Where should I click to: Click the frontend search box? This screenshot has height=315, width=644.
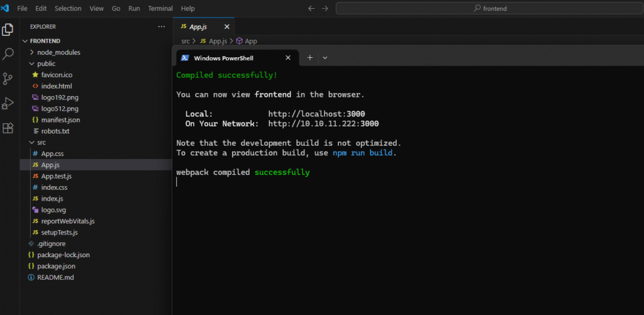[x=489, y=9]
